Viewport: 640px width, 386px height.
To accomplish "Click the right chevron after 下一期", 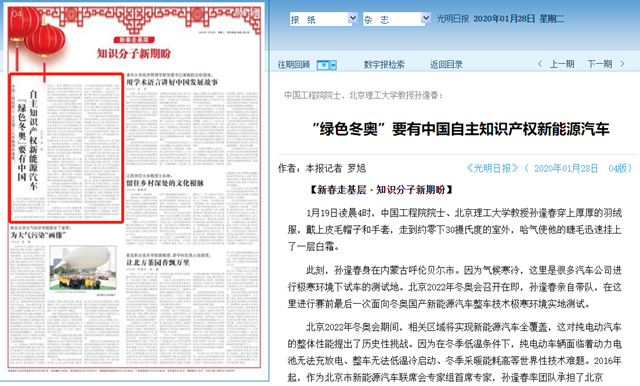I will 622,64.
